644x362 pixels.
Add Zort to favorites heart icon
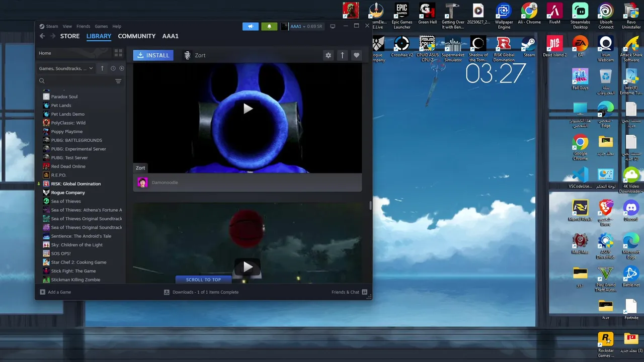tap(357, 55)
